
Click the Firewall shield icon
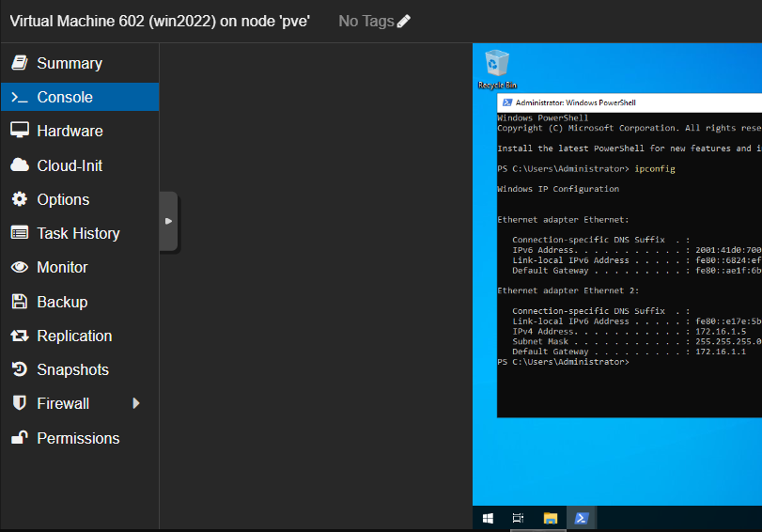click(20, 403)
